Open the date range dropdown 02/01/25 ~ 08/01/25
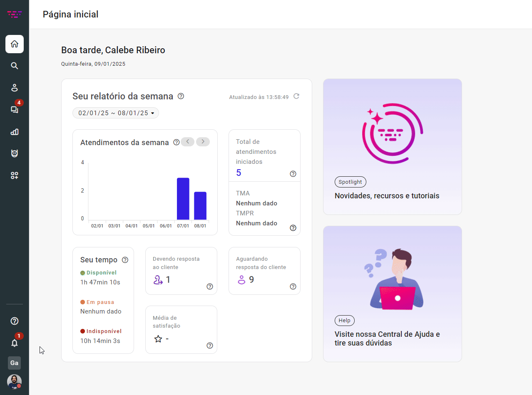This screenshot has width=532, height=395. click(116, 113)
